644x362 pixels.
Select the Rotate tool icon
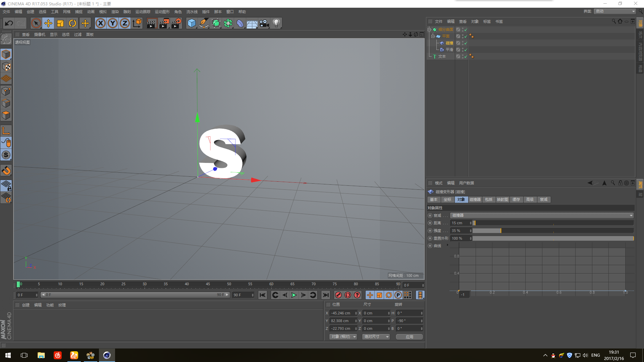coord(72,23)
